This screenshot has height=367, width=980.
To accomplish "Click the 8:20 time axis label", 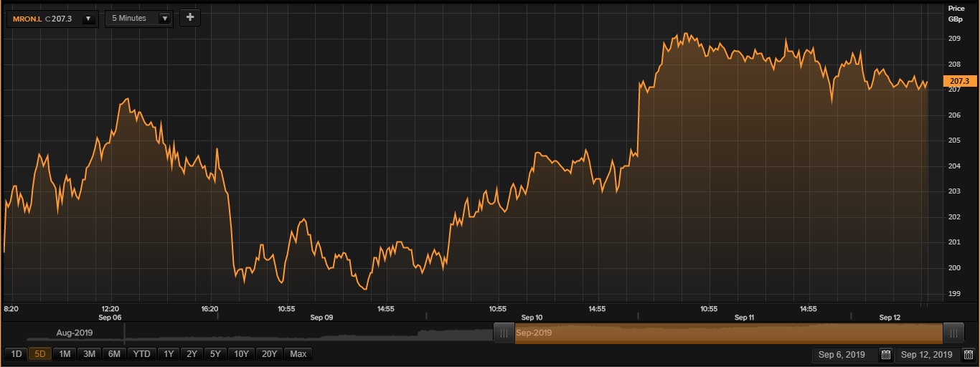I will click(11, 309).
